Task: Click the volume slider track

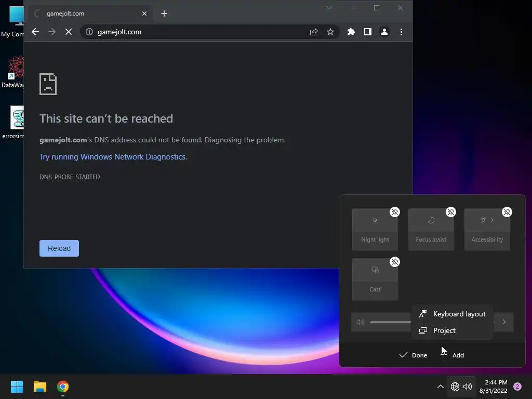Action: [390, 322]
